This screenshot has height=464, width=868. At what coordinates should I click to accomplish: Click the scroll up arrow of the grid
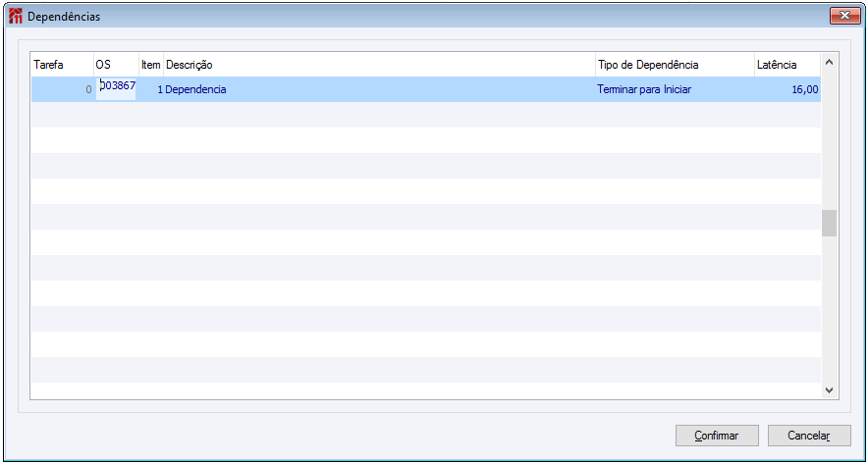[x=829, y=63]
